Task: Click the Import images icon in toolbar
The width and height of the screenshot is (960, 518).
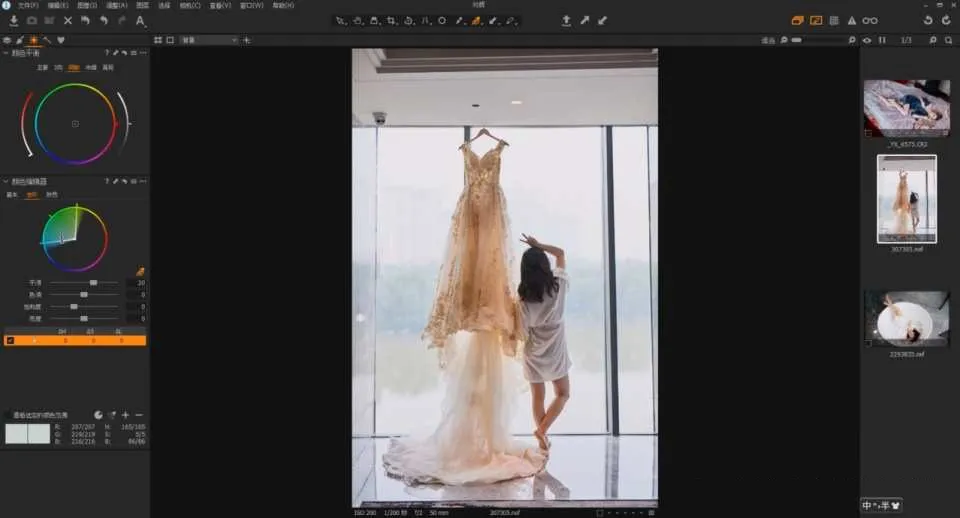Action: point(13,21)
